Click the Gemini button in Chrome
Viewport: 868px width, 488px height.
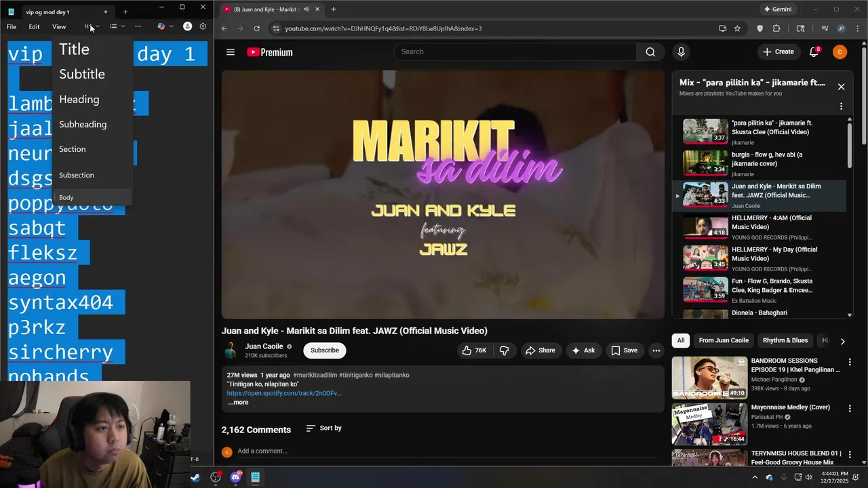778,9
